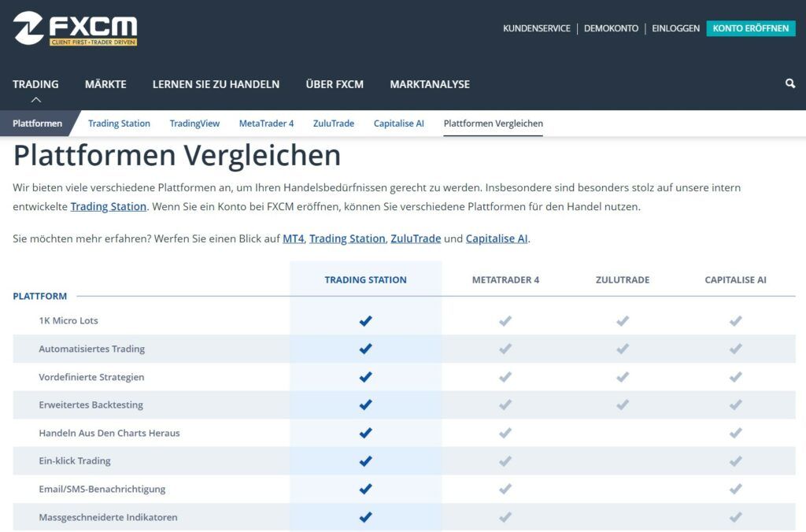Viewport: 806px width, 532px height.
Task: Click Trading Station checkmark for Massgeschneiderte Indikatoren
Action: 365,516
